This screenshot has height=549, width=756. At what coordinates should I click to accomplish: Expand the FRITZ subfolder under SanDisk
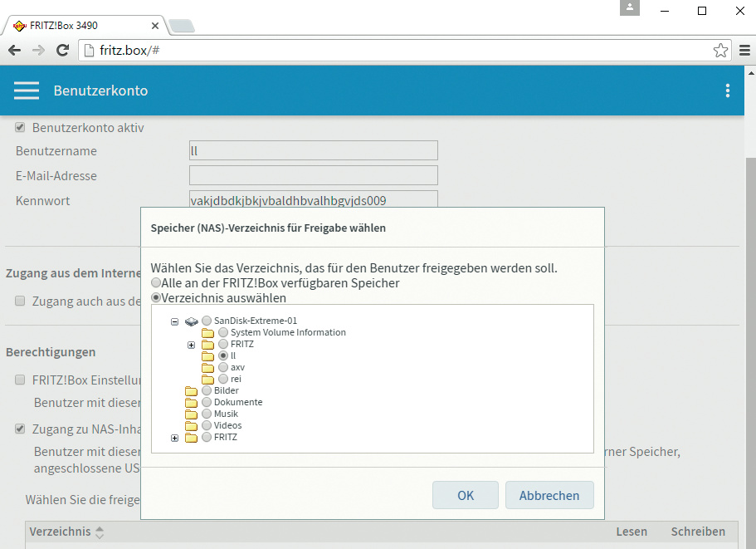[x=192, y=344]
